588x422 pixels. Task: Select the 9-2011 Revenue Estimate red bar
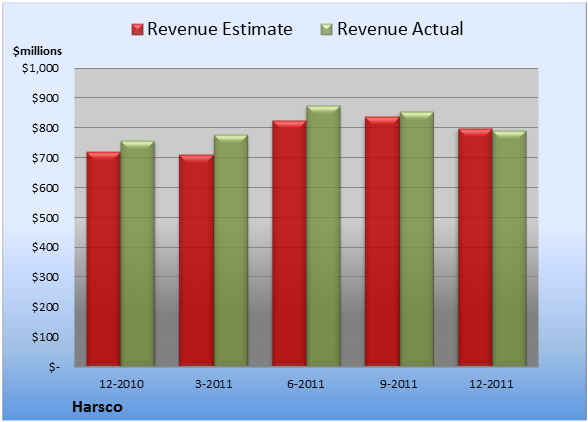click(x=382, y=241)
